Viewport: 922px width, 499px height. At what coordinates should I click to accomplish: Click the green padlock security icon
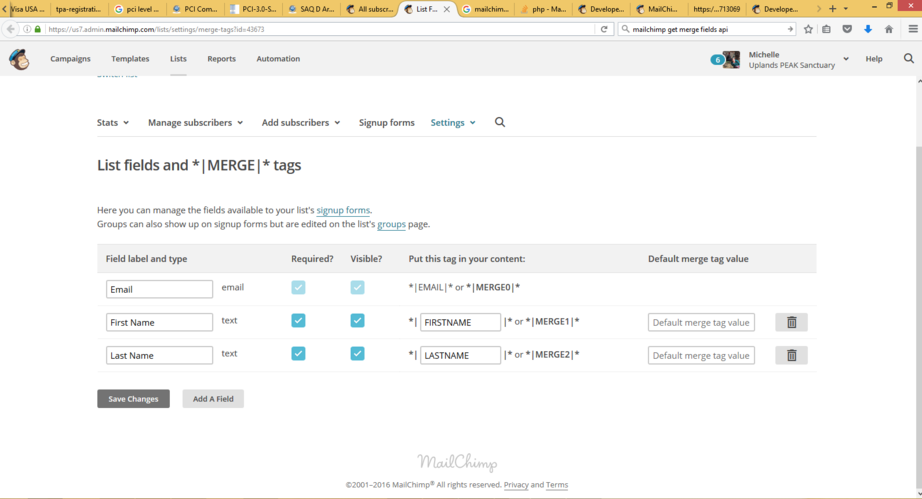[38, 29]
